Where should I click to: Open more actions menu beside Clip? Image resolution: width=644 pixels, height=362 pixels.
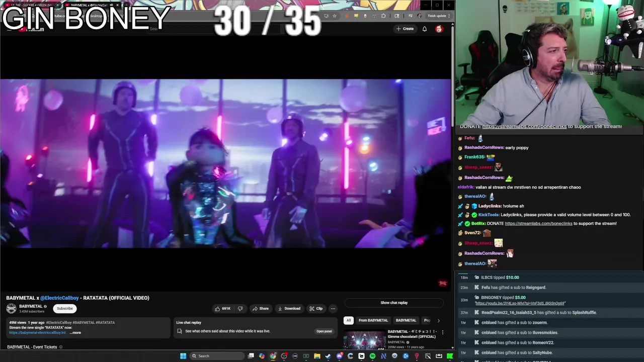point(333,309)
